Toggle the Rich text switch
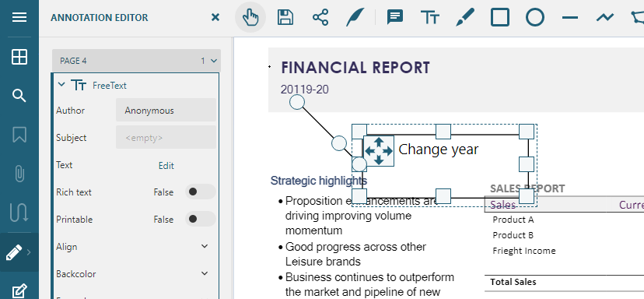This screenshot has width=644, height=299. tap(200, 192)
